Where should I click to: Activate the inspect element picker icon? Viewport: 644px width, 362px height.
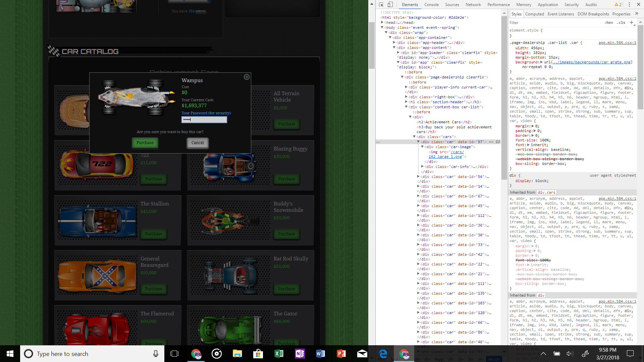click(x=381, y=4)
